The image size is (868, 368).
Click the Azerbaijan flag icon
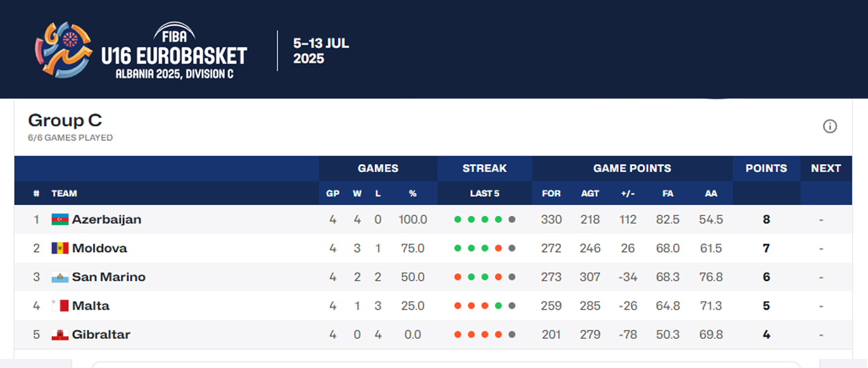[x=60, y=219]
